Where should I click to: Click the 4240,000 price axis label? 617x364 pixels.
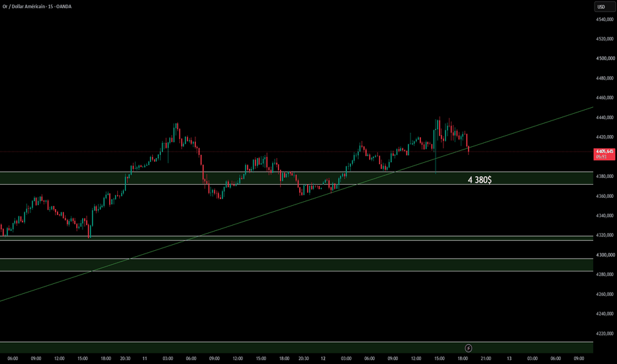pyautogui.click(x=604, y=314)
